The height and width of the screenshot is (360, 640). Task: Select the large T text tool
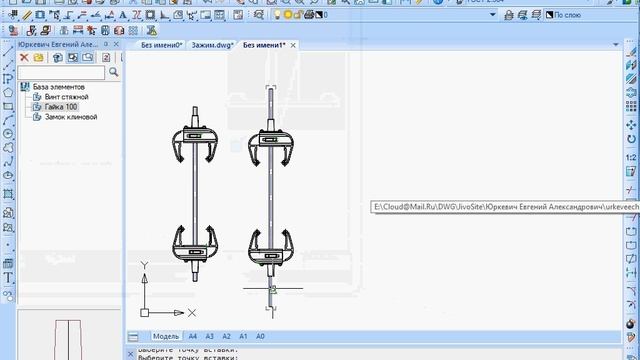(x=8, y=278)
